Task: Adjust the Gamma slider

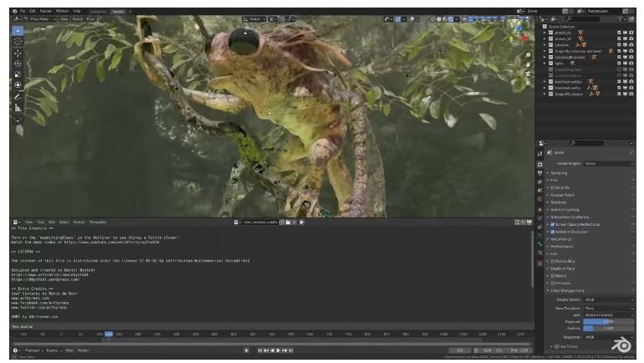Action: (609, 328)
